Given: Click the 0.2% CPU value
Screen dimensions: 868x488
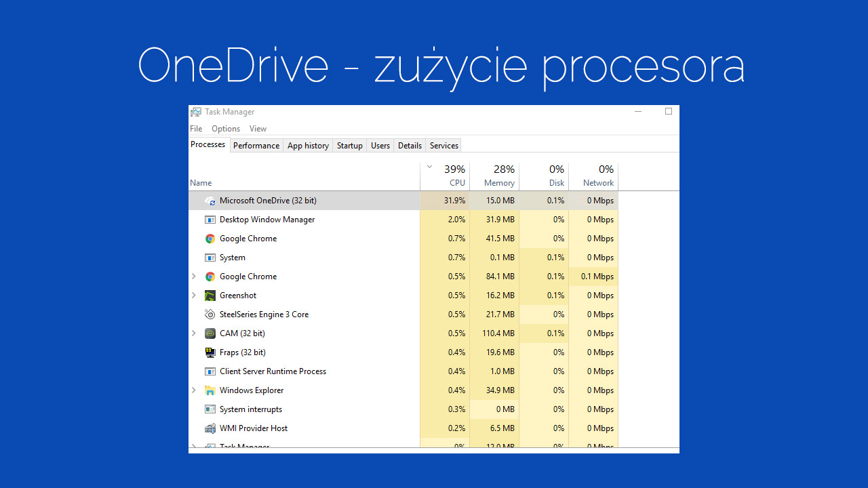Looking at the screenshot, I should click(x=457, y=428).
